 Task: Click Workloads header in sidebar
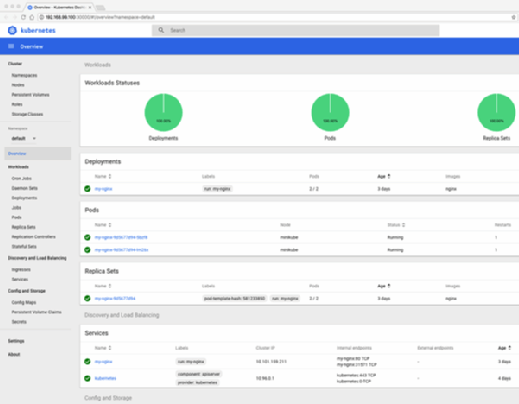(18, 167)
